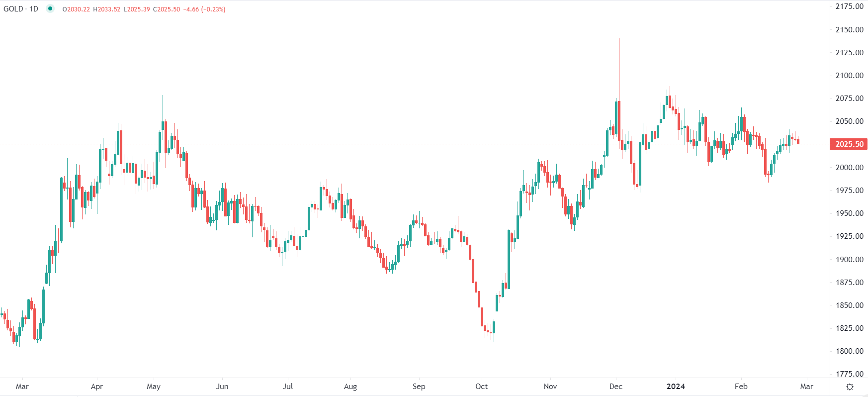
Task: Click the green market status dot
Action: [50, 8]
